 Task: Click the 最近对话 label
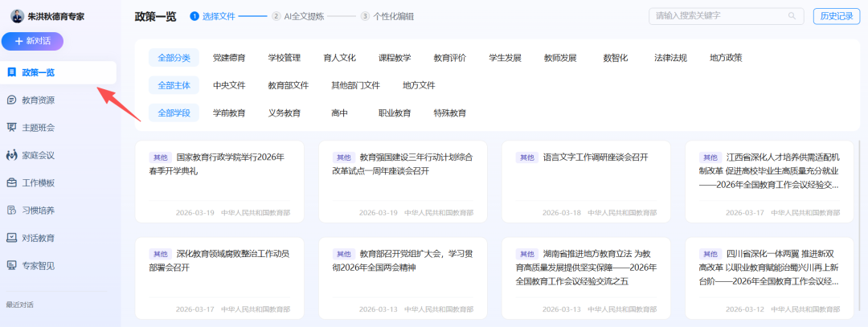pos(20,305)
